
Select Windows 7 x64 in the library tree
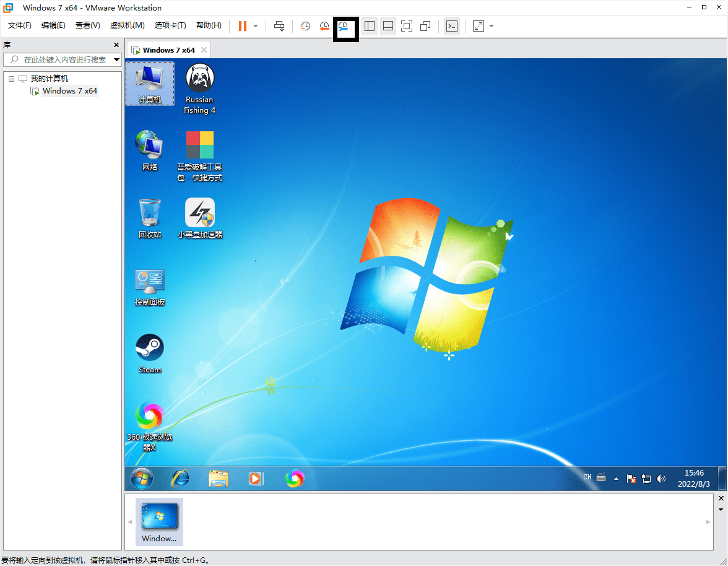tap(69, 91)
